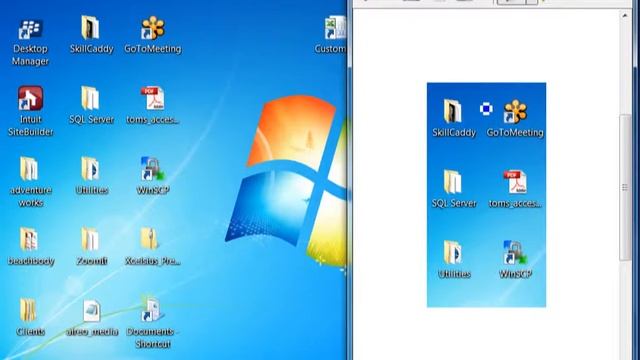This screenshot has height=360, width=640.
Task: Select the toms_acces PDF file on desktop
Action: pos(153,105)
